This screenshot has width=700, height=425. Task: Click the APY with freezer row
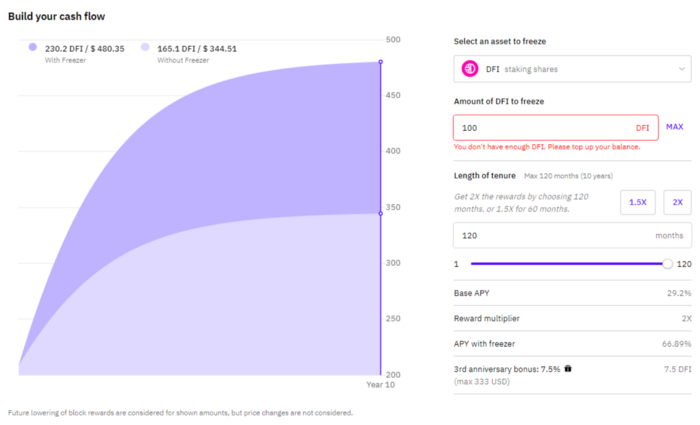tap(572, 344)
